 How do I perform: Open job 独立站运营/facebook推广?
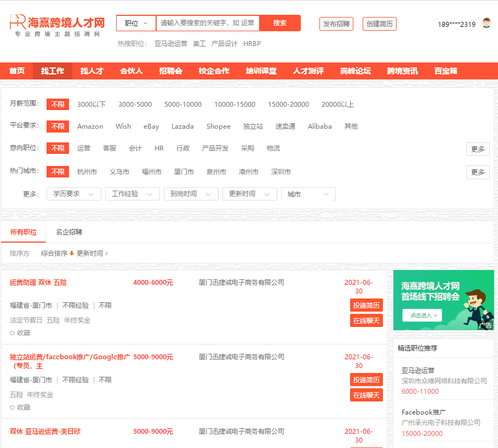70,361
